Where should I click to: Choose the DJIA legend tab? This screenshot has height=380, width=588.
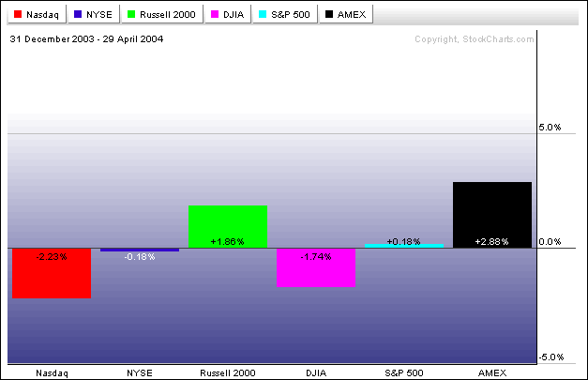[228, 14]
